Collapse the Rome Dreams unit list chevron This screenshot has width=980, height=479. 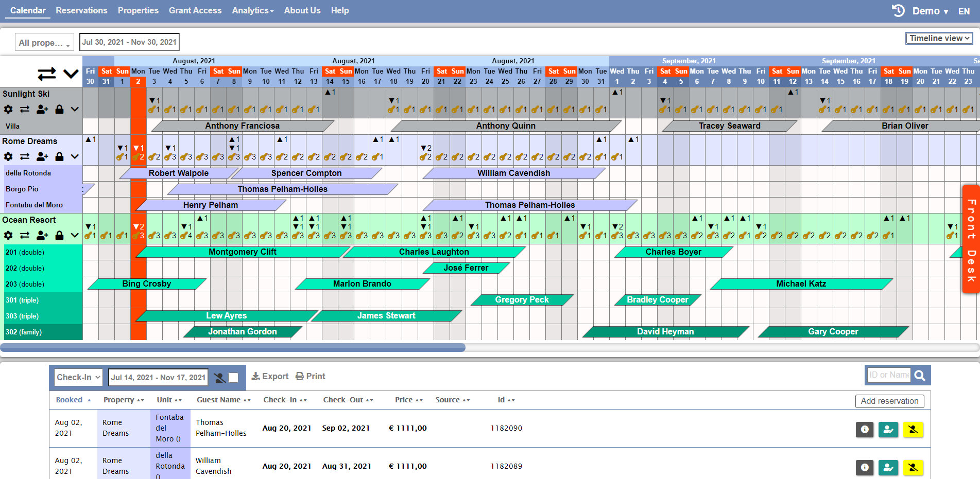click(75, 156)
